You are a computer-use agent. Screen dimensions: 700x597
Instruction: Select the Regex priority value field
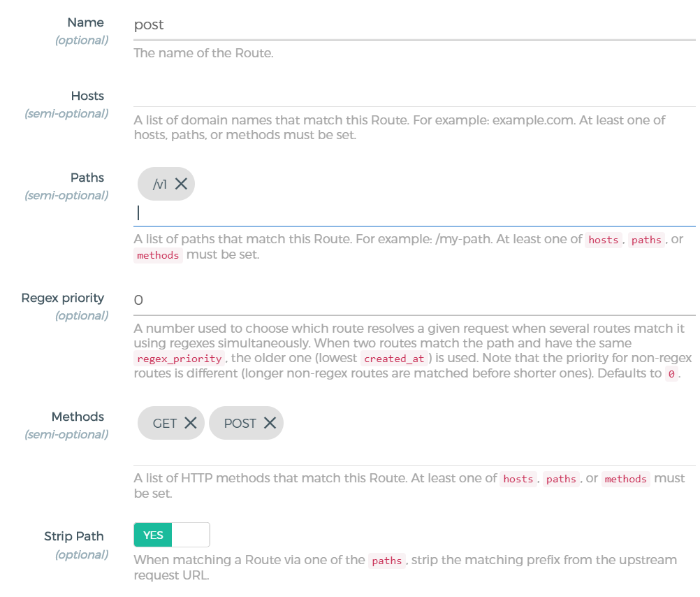pos(414,301)
